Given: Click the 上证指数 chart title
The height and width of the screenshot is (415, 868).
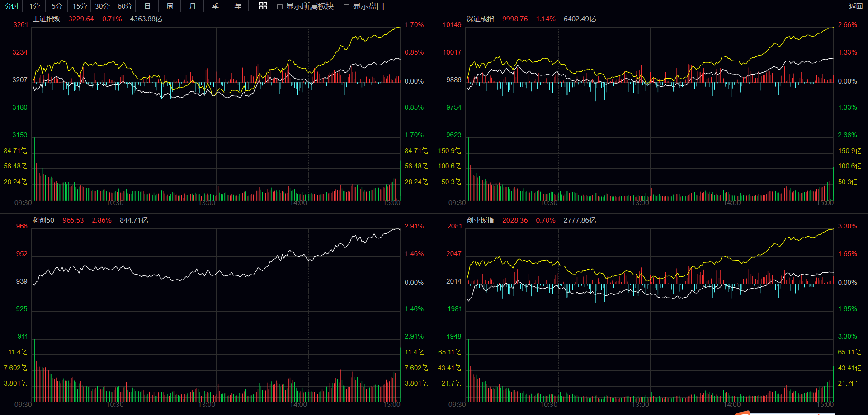Looking at the screenshot, I should click(47, 19).
